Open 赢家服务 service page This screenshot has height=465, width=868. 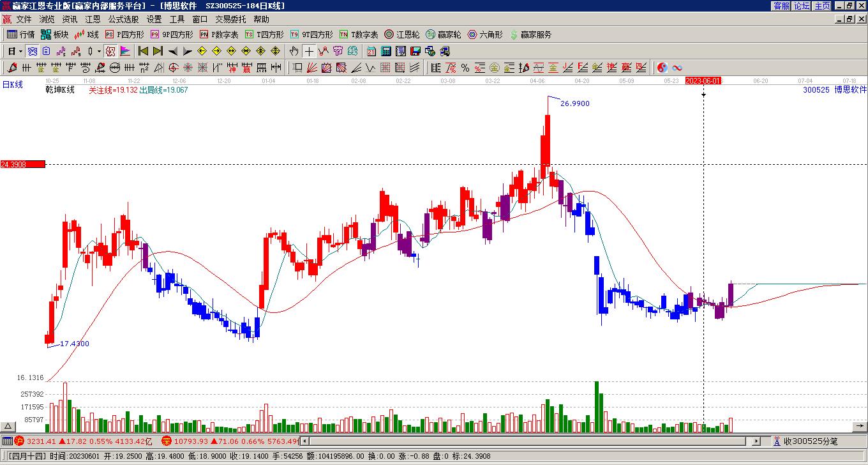click(530, 34)
